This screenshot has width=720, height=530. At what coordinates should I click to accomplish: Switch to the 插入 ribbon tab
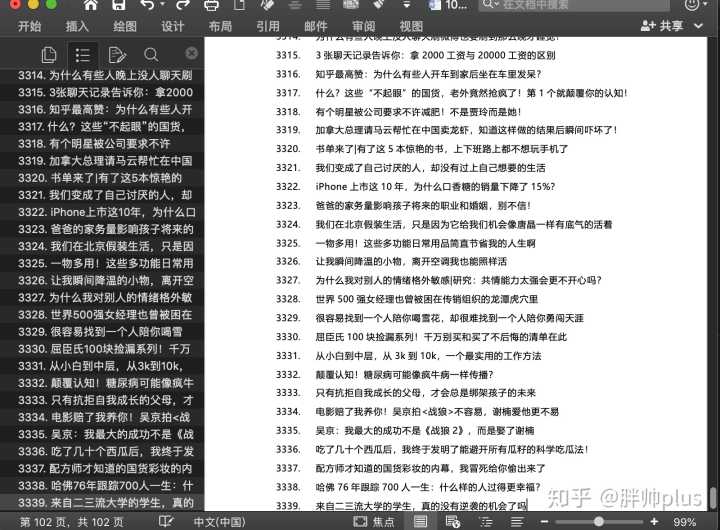(x=77, y=26)
